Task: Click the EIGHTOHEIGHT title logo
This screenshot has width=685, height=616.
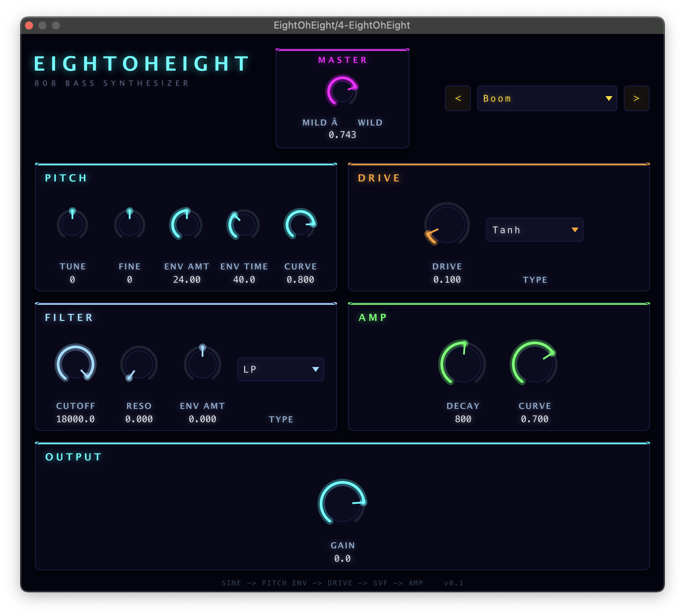Action: [142, 63]
